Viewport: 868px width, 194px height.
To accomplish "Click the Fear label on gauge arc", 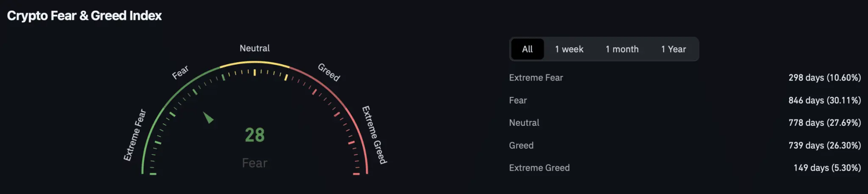I will pos(181,72).
